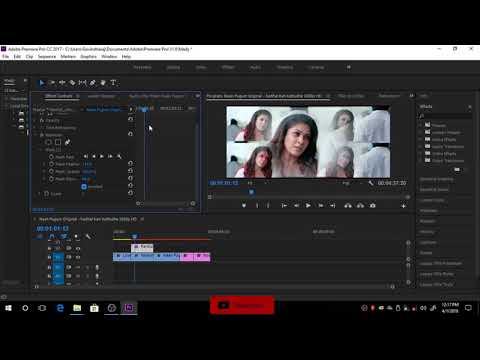Screen dimensions: 480x360
Task: Track selected mask forward
Action: point(102,156)
